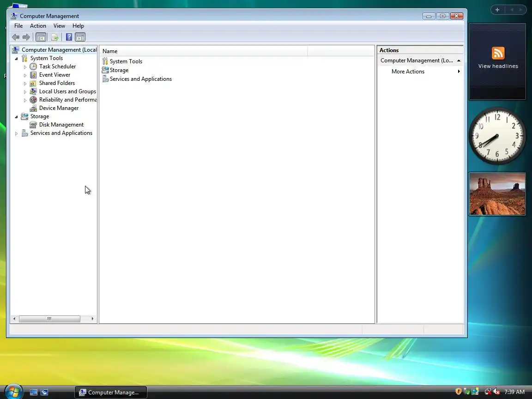
Task: Click Services and Applications icon in tree
Action: (24, 133)
